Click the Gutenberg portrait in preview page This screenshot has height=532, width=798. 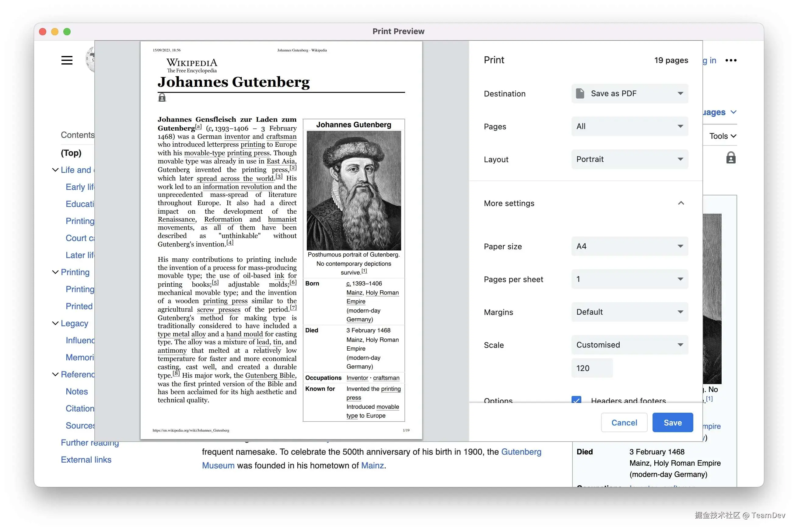(354, 191)
